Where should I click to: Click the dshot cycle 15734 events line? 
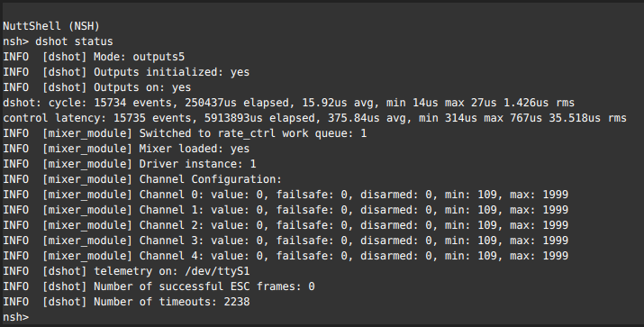coord(288,103)
